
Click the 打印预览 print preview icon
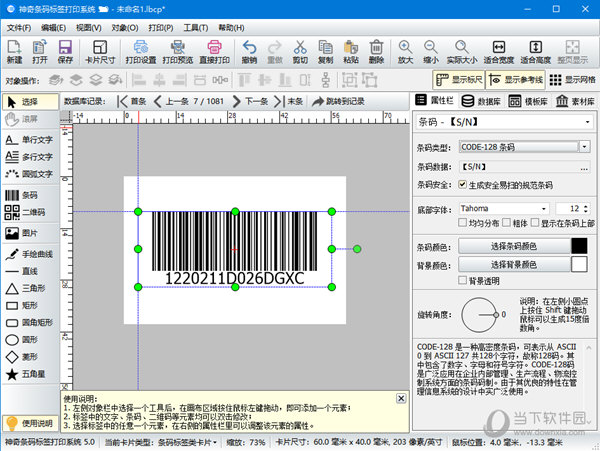coord(178,52)
